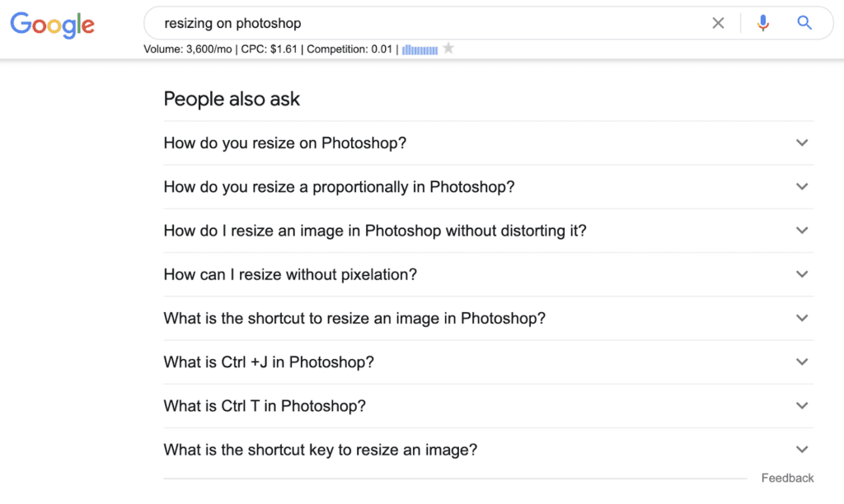
Task: Start voice search with the microphone icon
Action: (762, 23)
